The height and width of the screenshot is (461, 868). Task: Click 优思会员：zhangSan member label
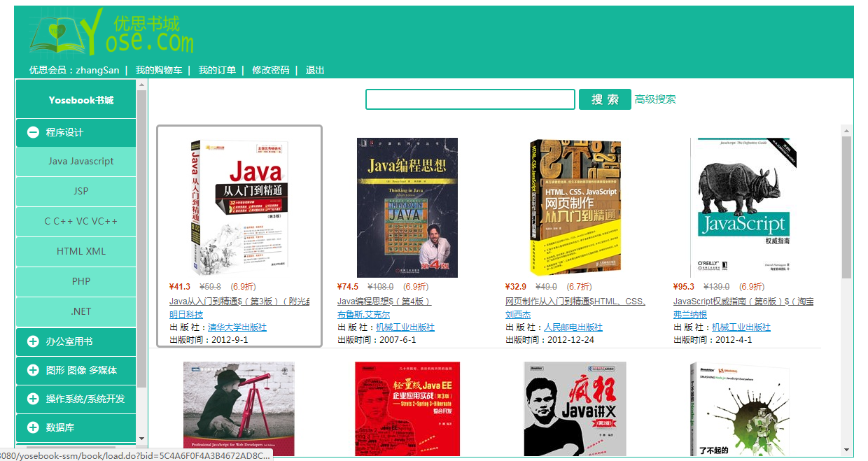[74, 70]
